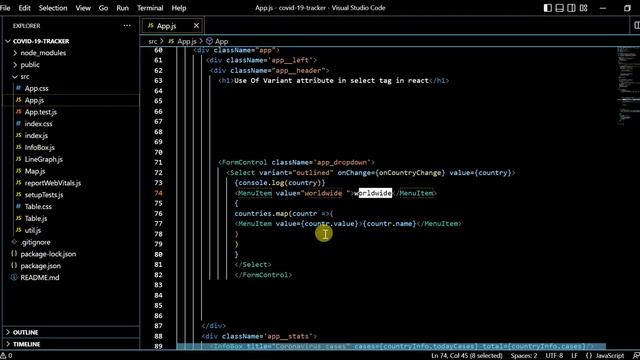
Task: Toggle bottom panel layout icon
Action: [x=560, y=8]
